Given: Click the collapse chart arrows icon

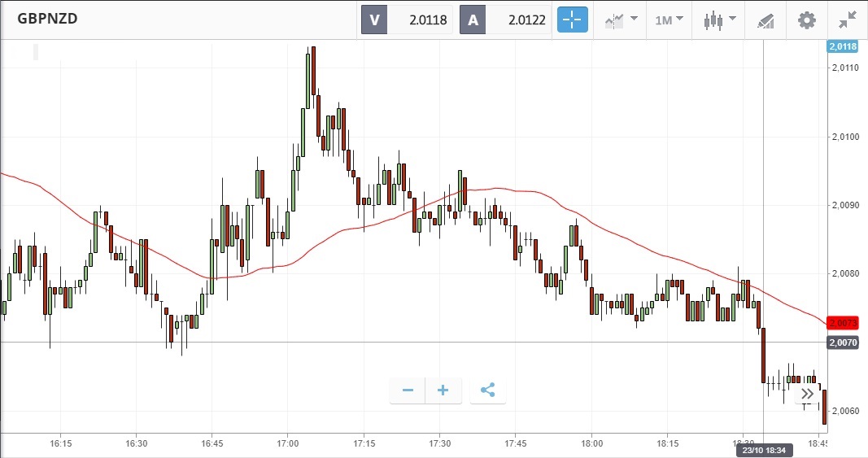Looking at the screenshot, I should [849, 20].
